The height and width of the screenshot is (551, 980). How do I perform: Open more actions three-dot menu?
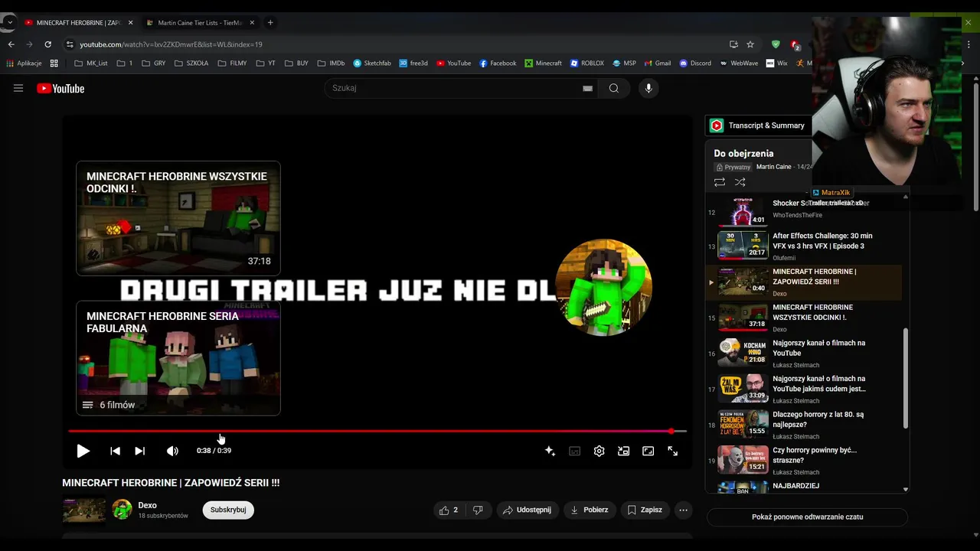click(x=683, y=510)
